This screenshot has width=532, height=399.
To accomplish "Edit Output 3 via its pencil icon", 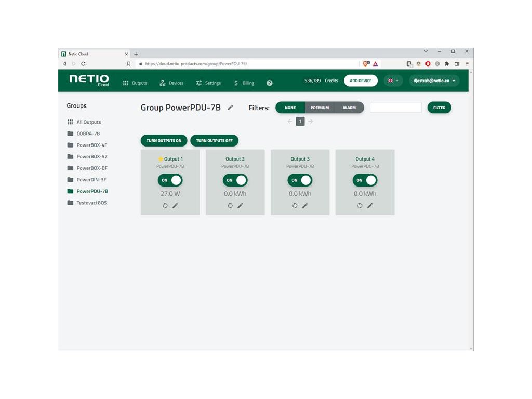I will (305, 205).
